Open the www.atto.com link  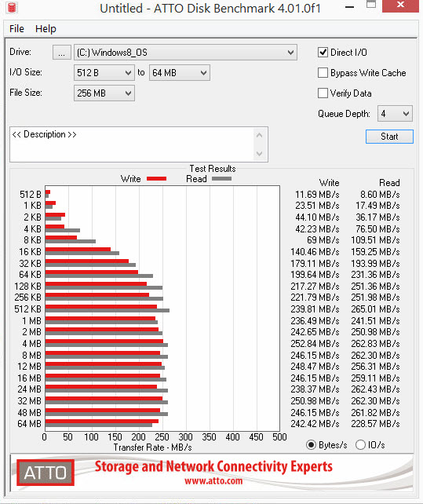(x=213, y=481)
